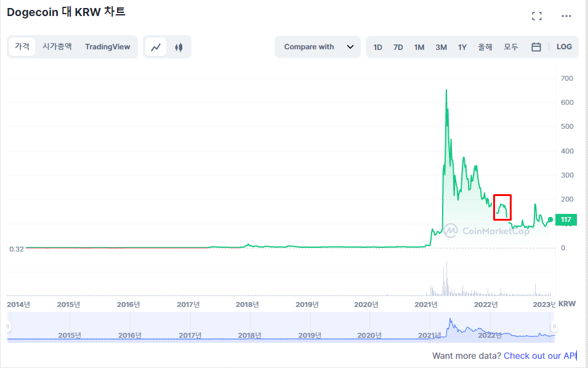Click the 2018년 axis label on main chart
Viewport: 588px width, 368px height.
point(247,304)
